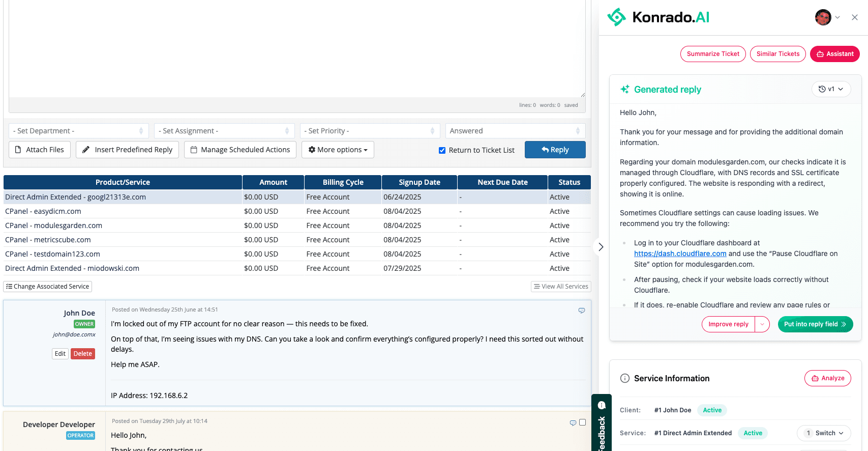Expand the chevron beside the avatar
Viewport: 868px width, 451px height.
pyautogui.click(x=837, y=17)
